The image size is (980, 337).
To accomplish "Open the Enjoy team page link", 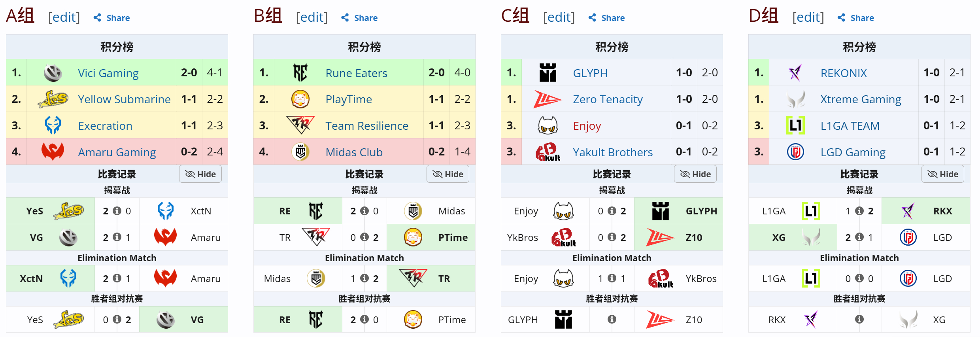I will pos(587,126).
